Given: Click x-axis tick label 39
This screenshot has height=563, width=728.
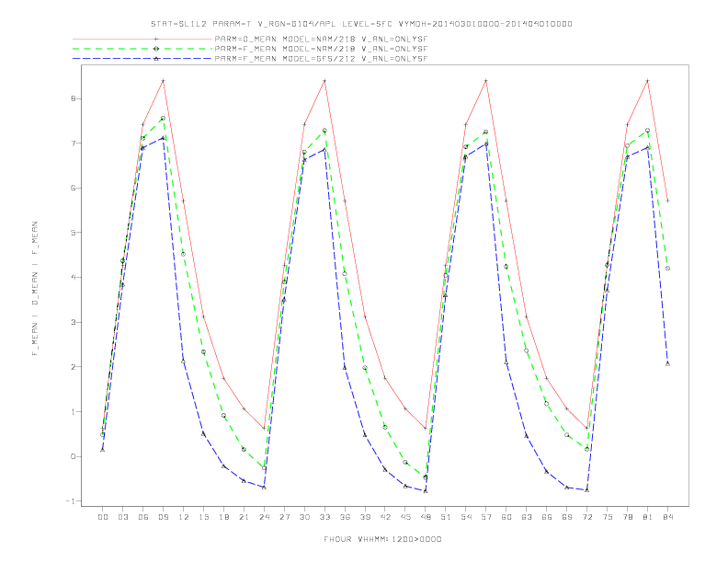Looking at the screenshot, I should point(365,517).
